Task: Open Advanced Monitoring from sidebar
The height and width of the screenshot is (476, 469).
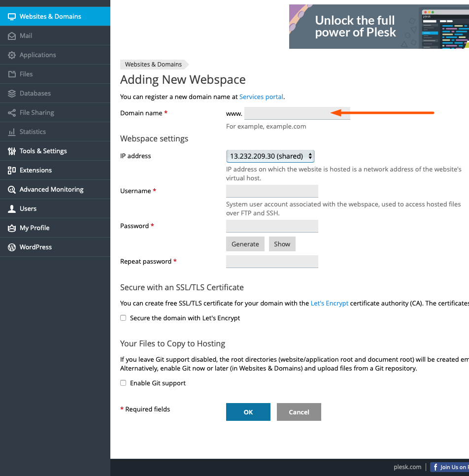Action: (x=50, y=189)
